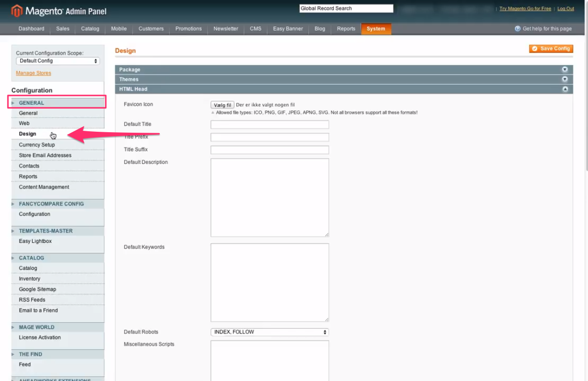Viewport: 588px width, 381px height.
Task: Click the Save Config button
Action: 551,48
